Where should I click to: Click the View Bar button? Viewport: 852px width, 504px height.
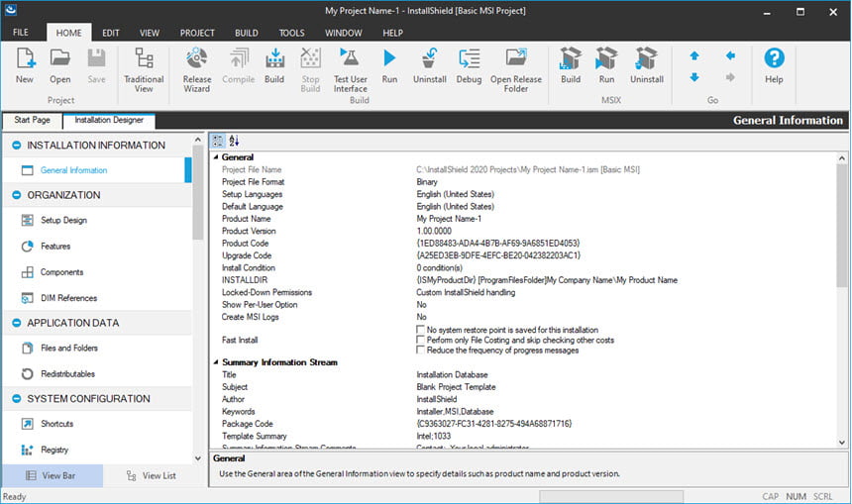click(53, 475)
